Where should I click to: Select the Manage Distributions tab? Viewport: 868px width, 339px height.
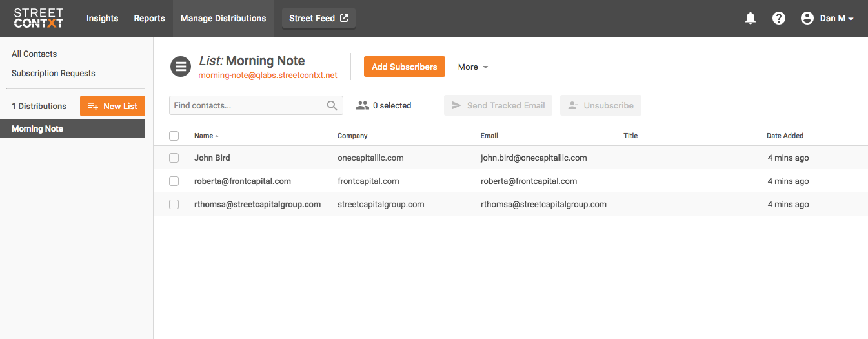(x=223, y=18)
